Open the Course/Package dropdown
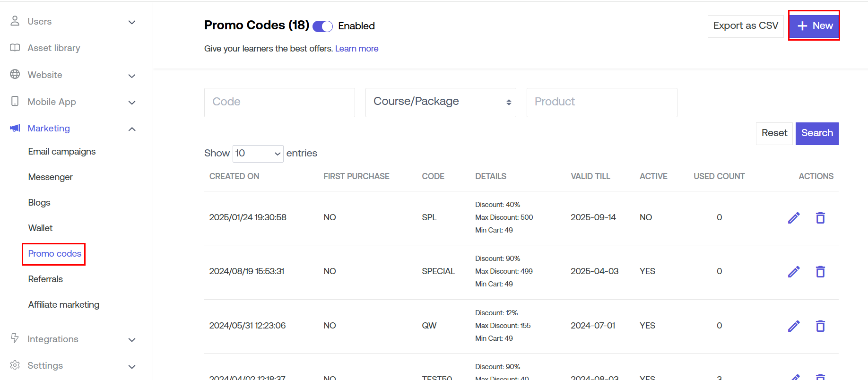This screenshot has height=380, width=868. (x=440, y=102)
